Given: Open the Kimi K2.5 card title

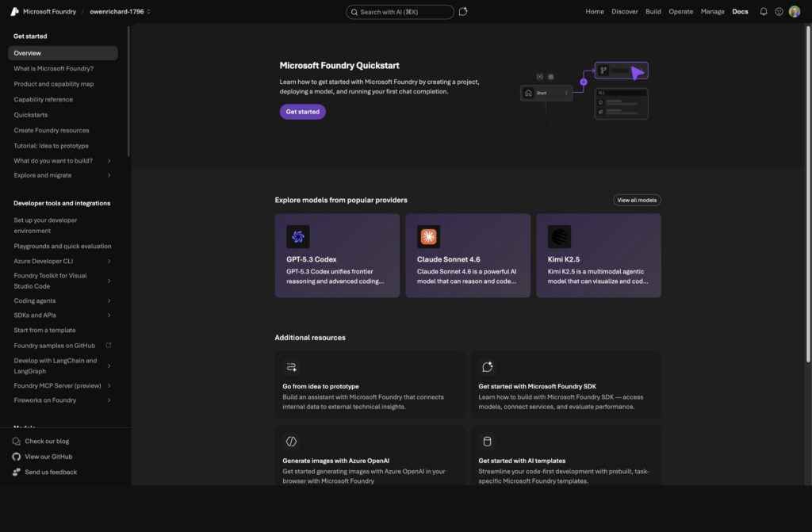Looking at the screenshot, I should (x=564, y=259).
